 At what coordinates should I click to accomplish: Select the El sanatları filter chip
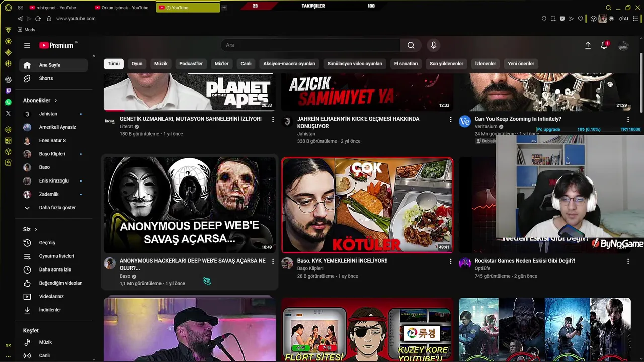coord(406,64)
